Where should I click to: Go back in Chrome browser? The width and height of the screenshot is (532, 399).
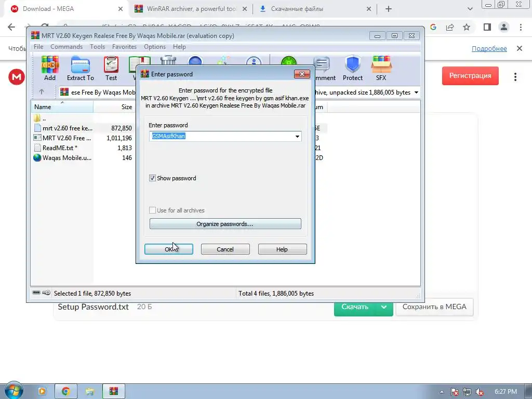11,27
